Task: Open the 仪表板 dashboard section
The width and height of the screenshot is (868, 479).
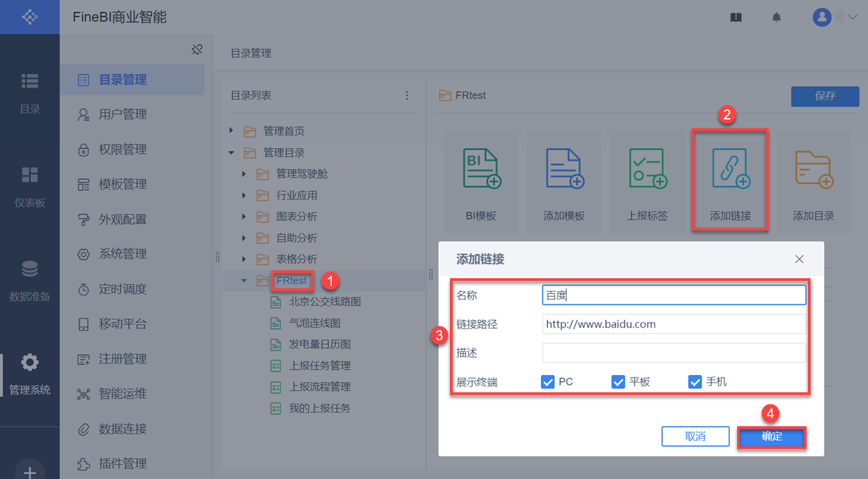Action: [29, 186]
